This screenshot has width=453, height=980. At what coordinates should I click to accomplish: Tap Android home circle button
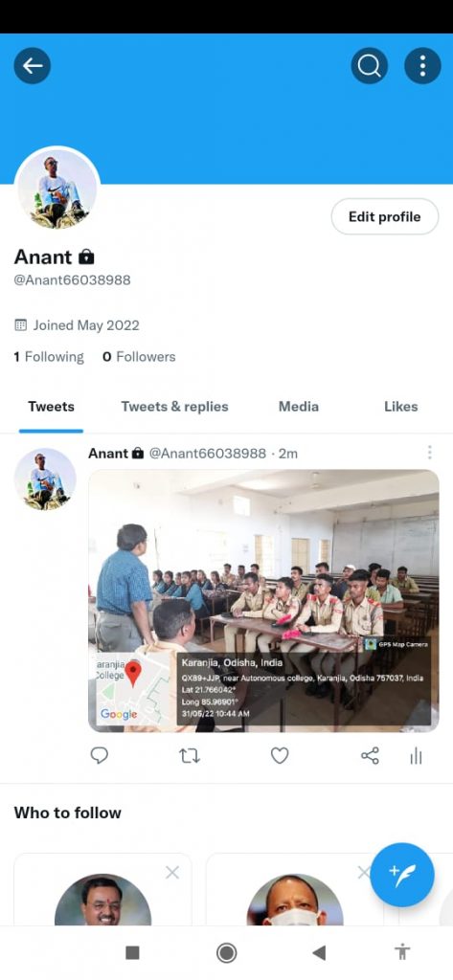(x=226, y=953)
